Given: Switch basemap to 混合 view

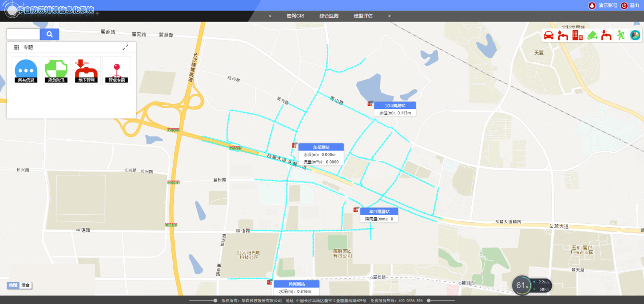Looking at the screenshot, I should click(x=26, y=285).
